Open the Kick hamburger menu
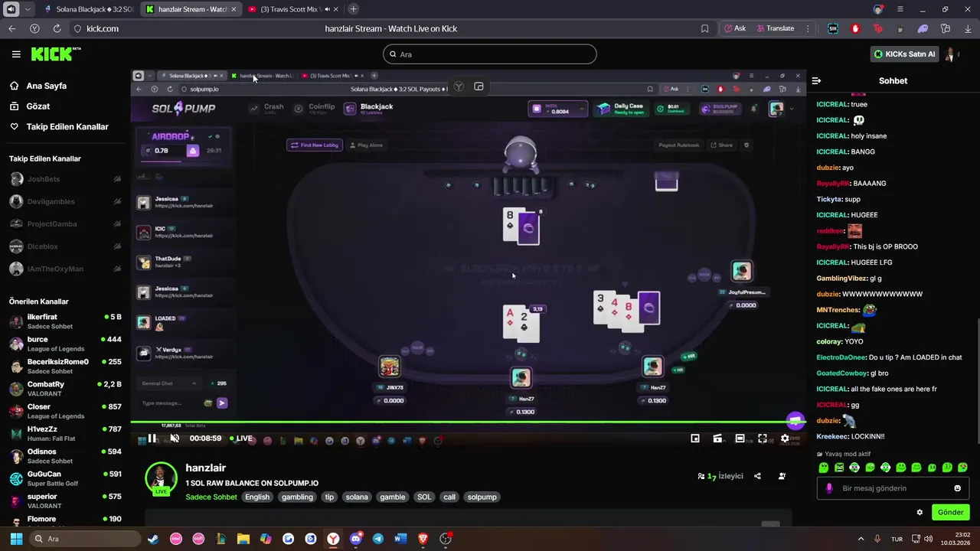 (x=16, y=54)
